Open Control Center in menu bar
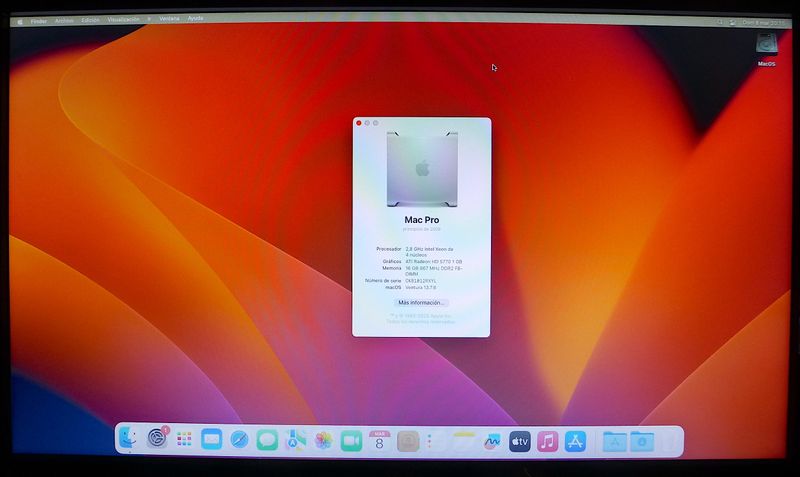 pyautogui.click(x=733, y=22)
